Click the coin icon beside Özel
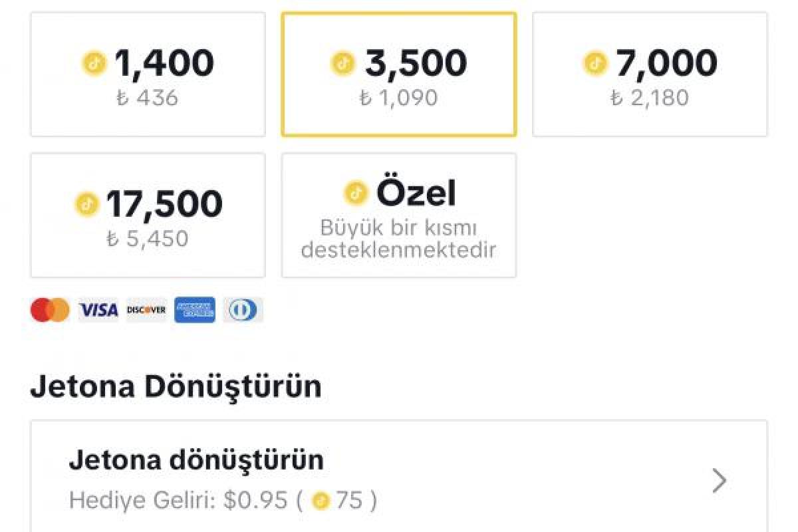Image resolution: width=798 pixels, height=532 pixels. click(356, 194)
